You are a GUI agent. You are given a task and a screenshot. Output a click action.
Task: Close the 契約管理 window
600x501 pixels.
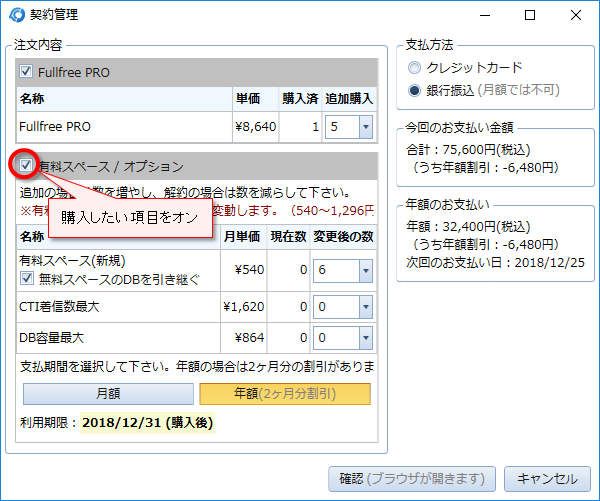coord(576,15)
